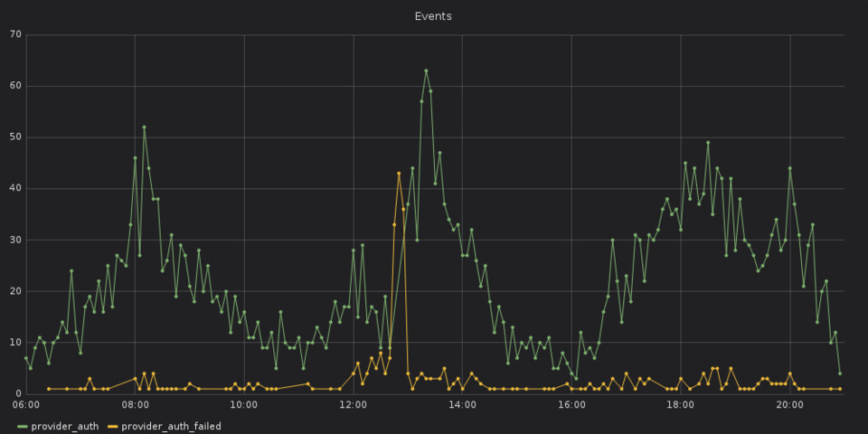
Task: Click the yellow spike peak at 43
Action: pyautogui.click(x=399, y=173)
